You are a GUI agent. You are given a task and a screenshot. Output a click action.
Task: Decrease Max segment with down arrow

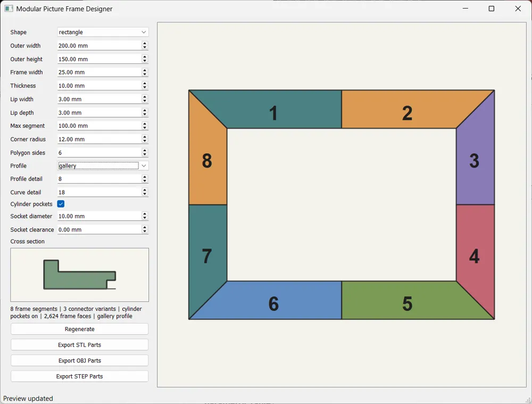[145, 128]
